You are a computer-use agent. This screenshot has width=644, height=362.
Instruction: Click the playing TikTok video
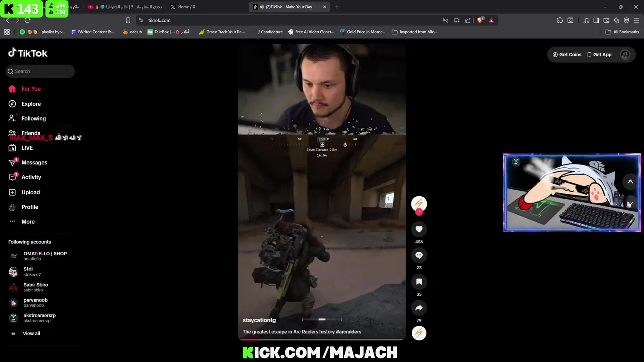(322, 191)
